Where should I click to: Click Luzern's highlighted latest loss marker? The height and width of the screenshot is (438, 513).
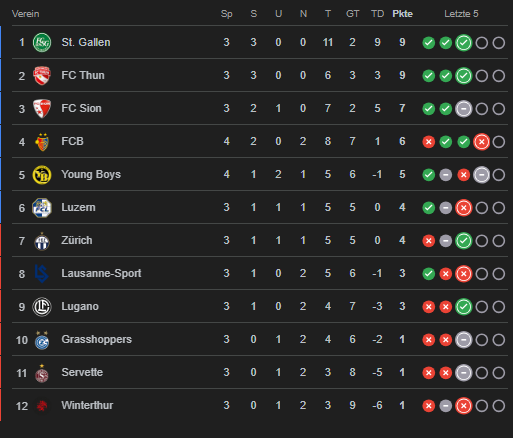464,208
